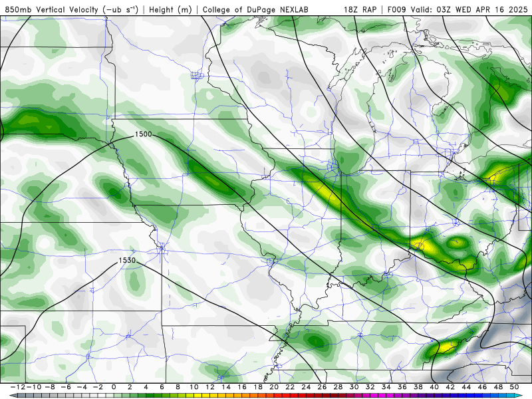Viewport: 532px width, 399px height.
Task: Click the "40" color scale value
Action: (x=434, y=387)
